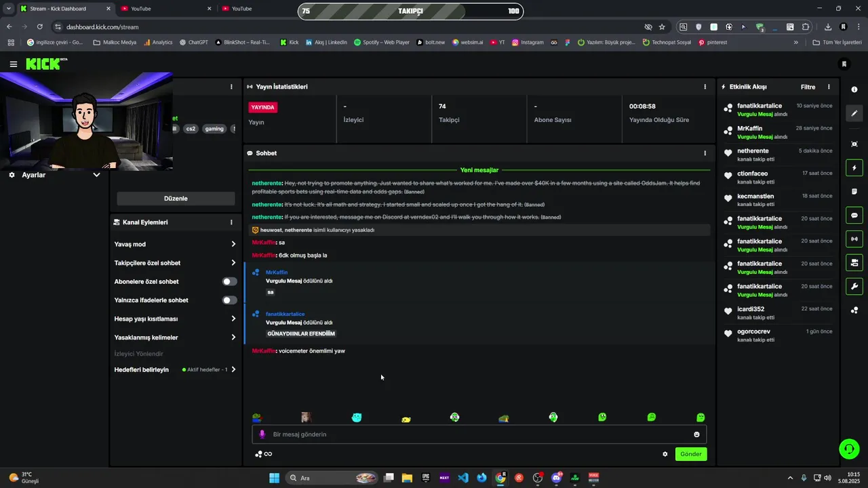Image resolution: width=868 pixels, height=488 pixels.
Task: Open the Spotify – Web Player bookmark
Action: tap(382, 42)
